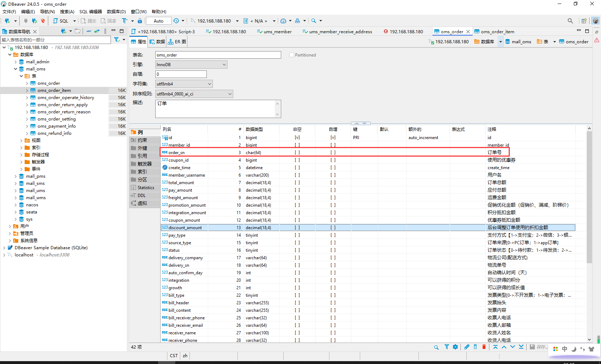Open the charset utf8mb4 dropdown
The image size is (601, 364).
[184, 84]
